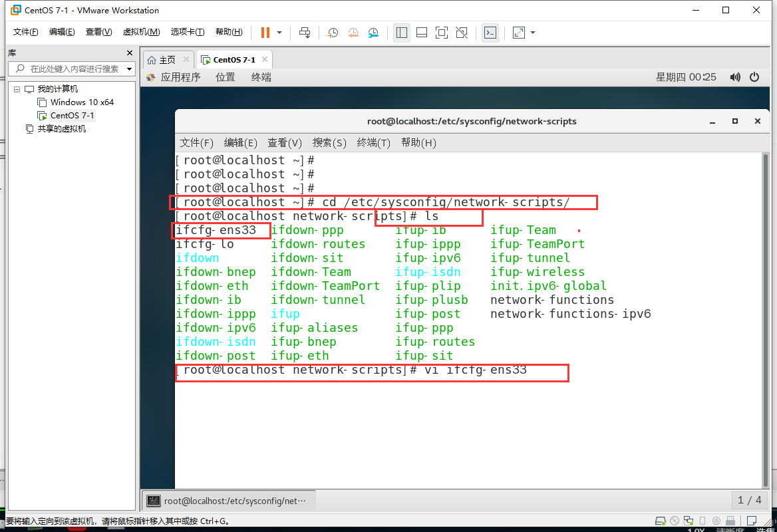Open GNOME 终端 app menu
The width and height of the screenshot is (777, 532).
[261, 77]
